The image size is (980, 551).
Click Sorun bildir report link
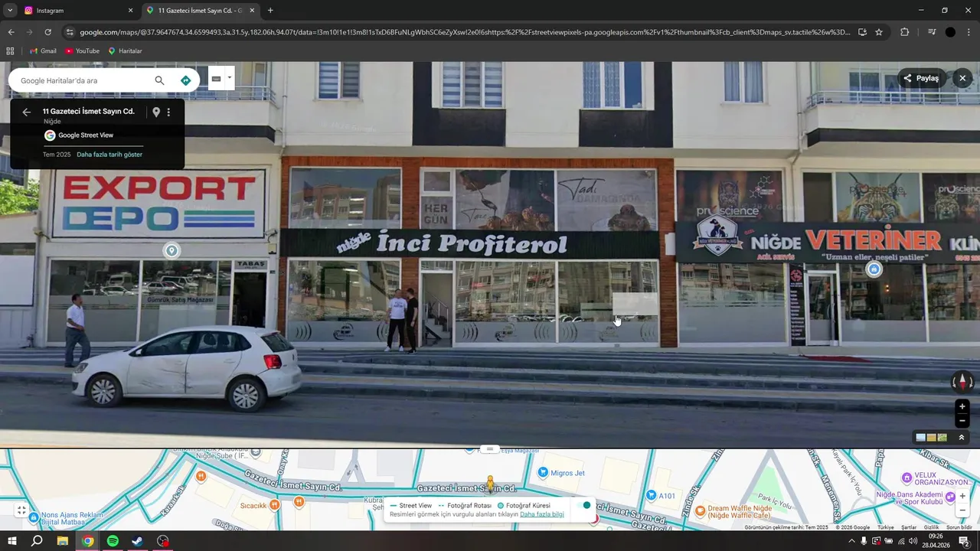click(x=959, y=527)
